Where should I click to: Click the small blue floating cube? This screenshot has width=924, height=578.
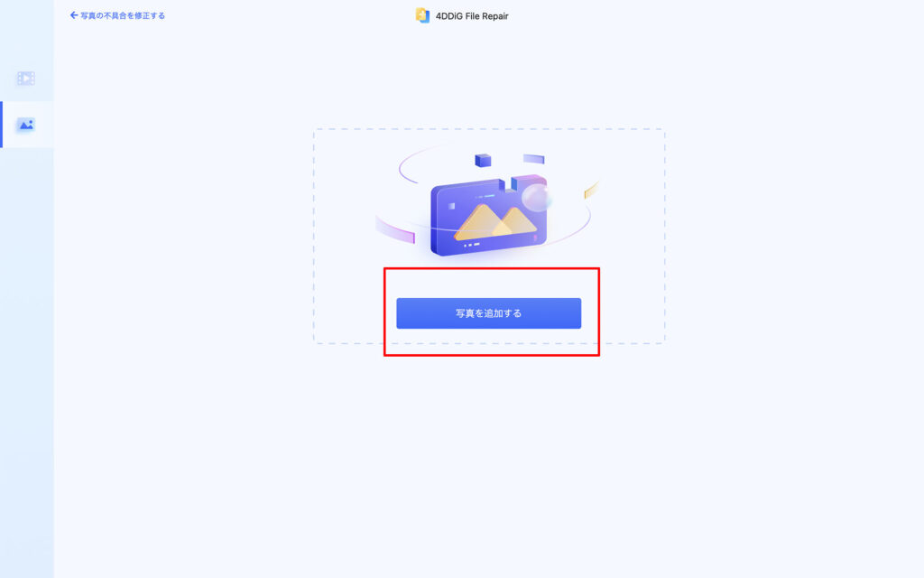tap(484, 160)
